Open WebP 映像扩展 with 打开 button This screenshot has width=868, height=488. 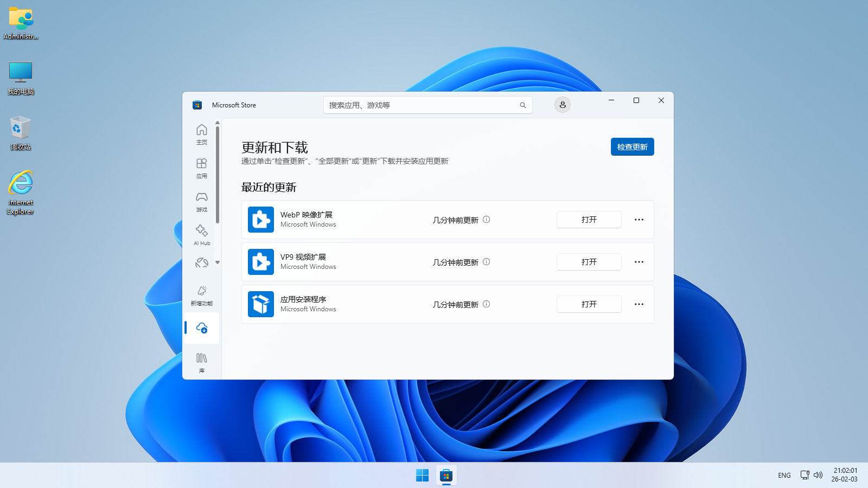(589, 220)
